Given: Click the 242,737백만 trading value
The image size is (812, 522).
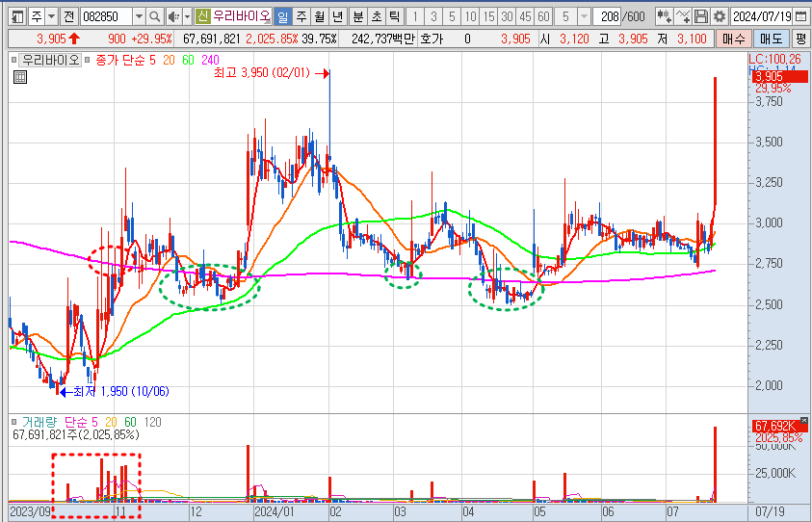Looking at the screenshot, I should pyautogui.click(x=383, y=39).
